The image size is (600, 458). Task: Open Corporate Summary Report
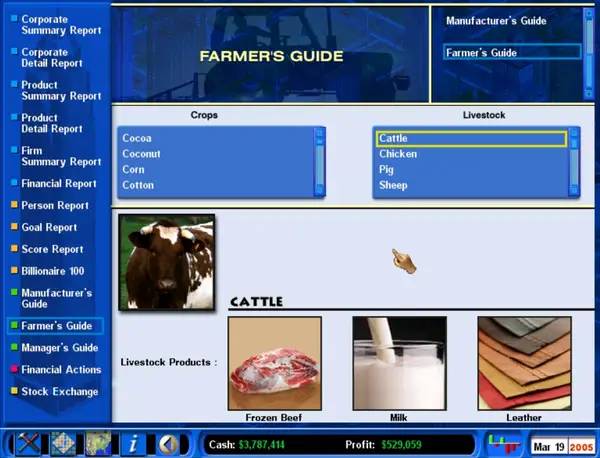[61, 25]
